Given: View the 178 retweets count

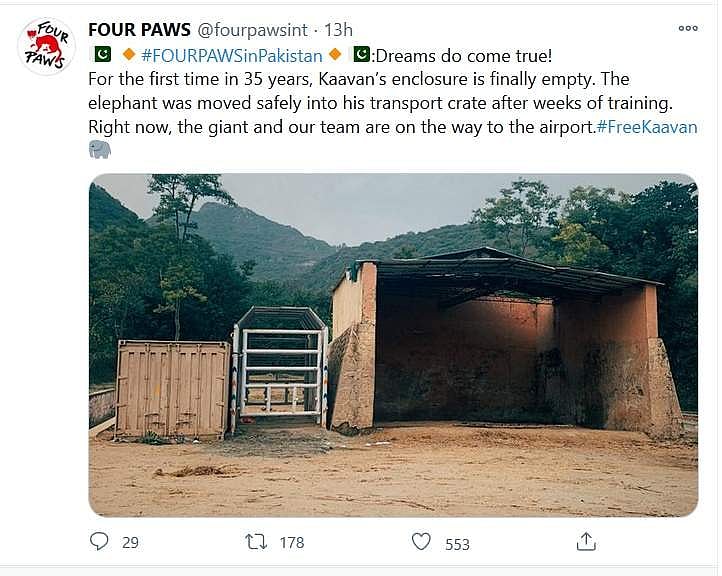Looking at the screenshot, I should click(x=291, y=543).
